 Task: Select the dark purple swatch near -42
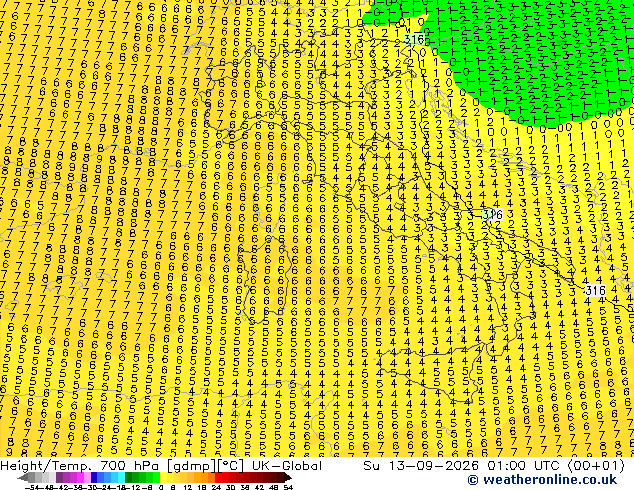click(x=59, y=477)
